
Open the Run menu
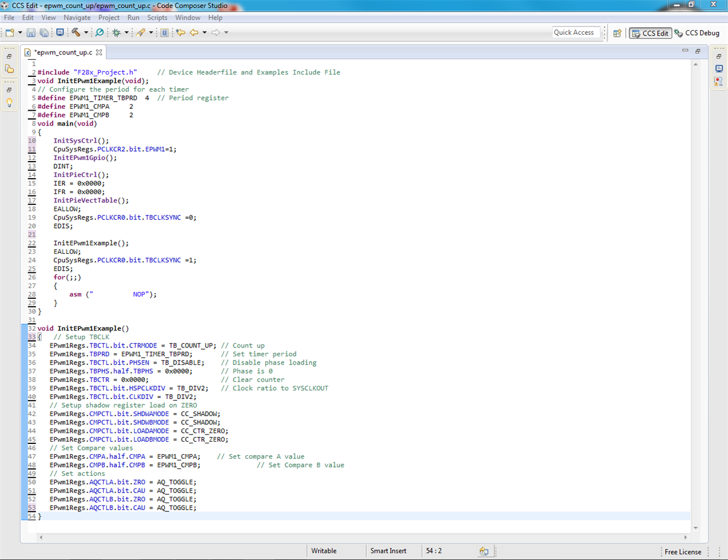tap(133, 18)
